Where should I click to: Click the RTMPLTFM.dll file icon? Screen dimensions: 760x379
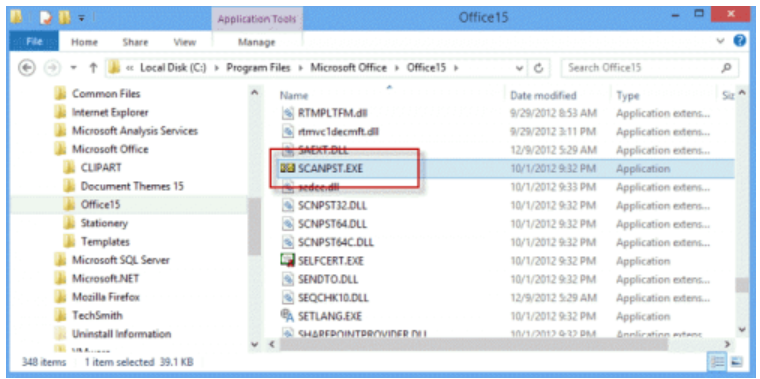[x=288, y=113]
